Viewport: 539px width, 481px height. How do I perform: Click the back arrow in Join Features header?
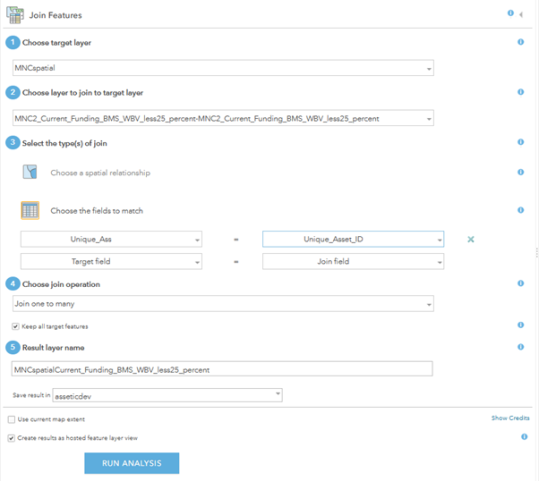(521, 14)
